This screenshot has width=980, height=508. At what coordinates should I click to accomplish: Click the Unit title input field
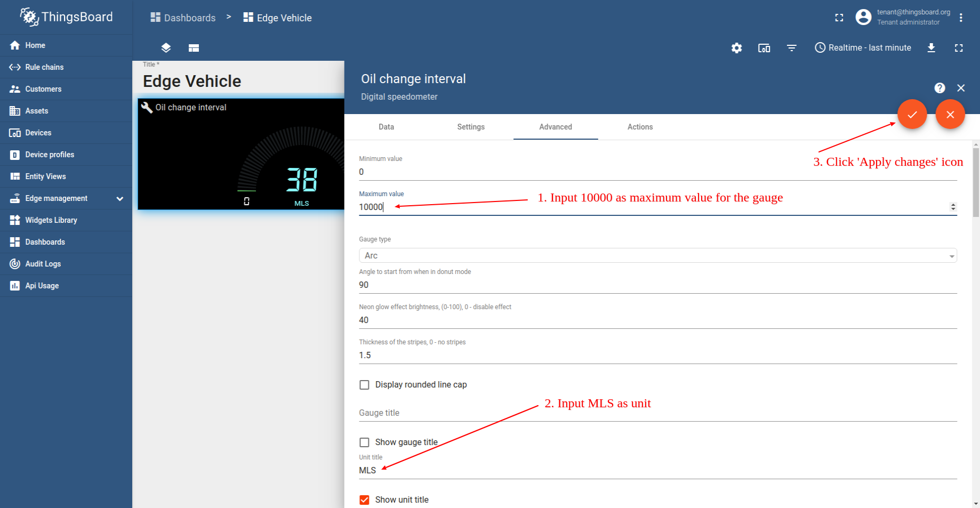click(657, 470)
